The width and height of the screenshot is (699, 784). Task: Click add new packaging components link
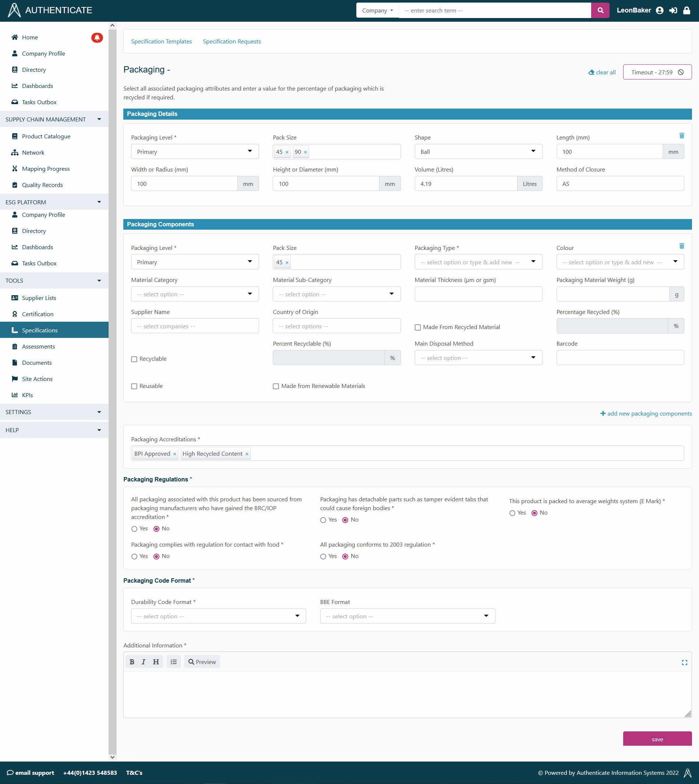pos(646,413)
